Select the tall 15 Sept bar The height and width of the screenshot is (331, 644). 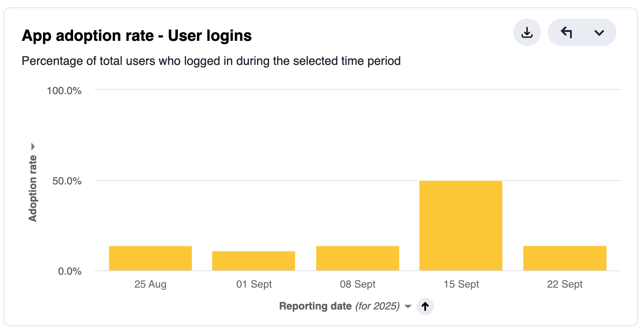461,226
